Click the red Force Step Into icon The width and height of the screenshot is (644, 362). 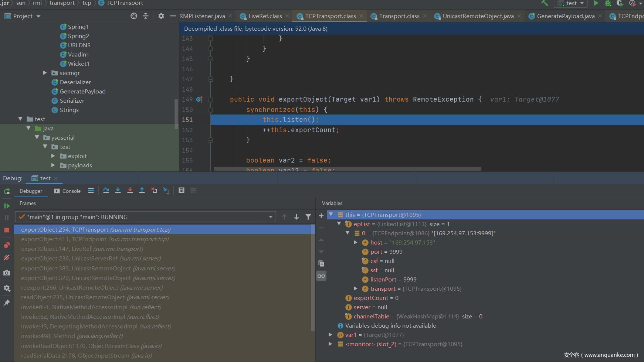[x=130, y=191]
